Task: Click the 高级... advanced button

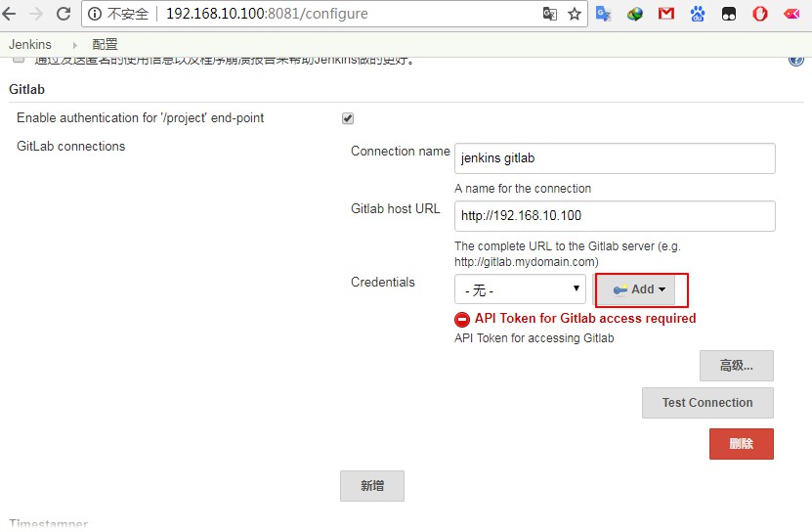Action: [736, 366]
